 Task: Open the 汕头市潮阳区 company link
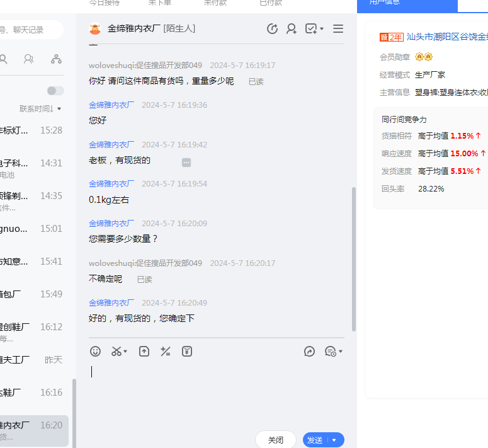[x=446, y=37]
